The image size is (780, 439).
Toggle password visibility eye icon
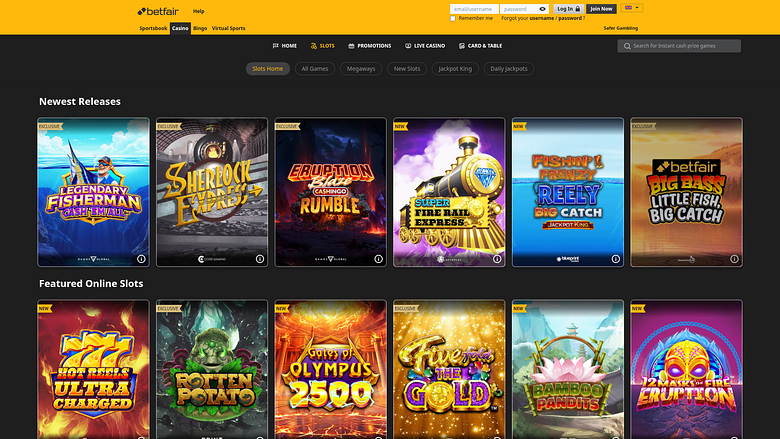coord(542,9)
